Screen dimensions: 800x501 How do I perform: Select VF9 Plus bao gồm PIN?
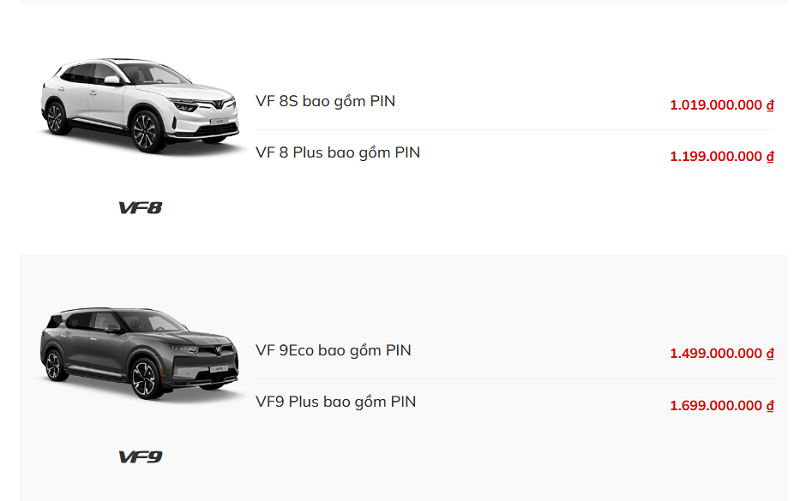[335, 402]
